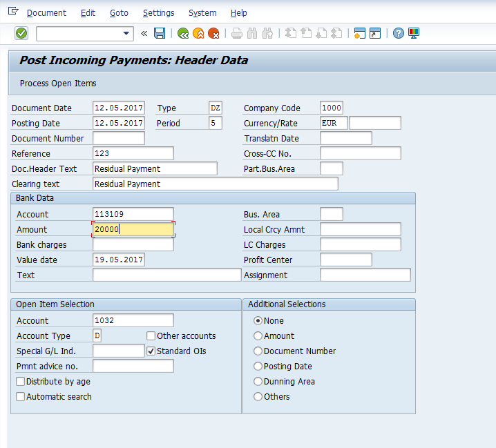Open the Settings menu
This screenshot has width=496, height=448.
[158, 13]
